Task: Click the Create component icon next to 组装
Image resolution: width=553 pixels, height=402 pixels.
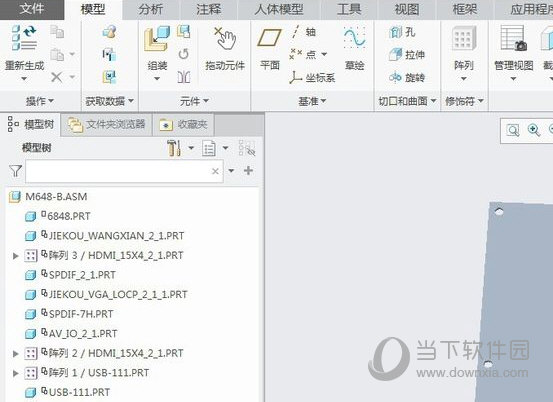Action: tap(183, 32)
